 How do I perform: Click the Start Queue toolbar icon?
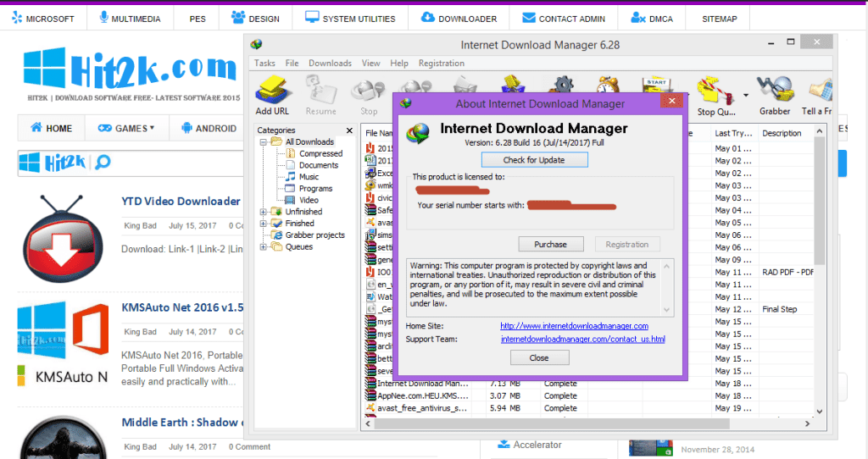pyautogui.click(x=657, y=85)
